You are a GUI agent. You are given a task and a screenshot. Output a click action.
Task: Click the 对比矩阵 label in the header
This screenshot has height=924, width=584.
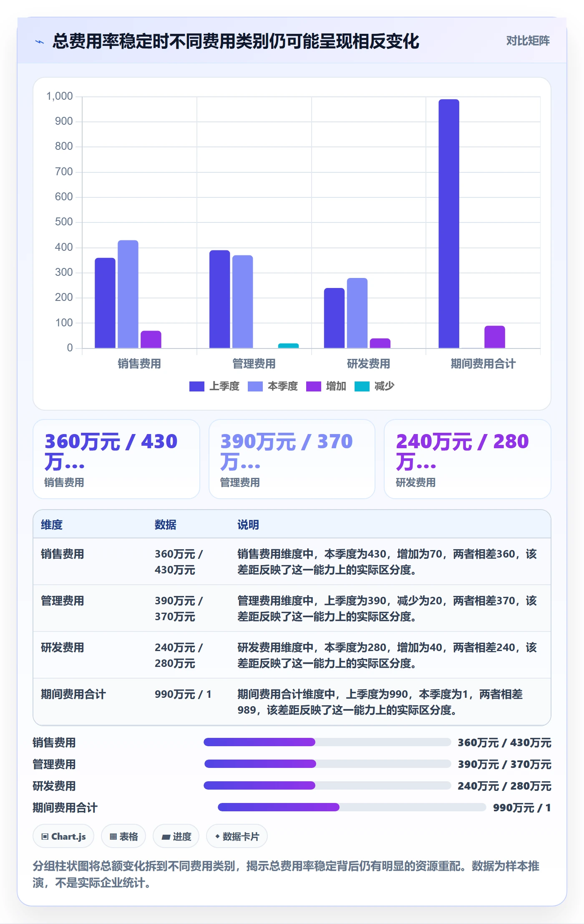click(x=528, y=40)
